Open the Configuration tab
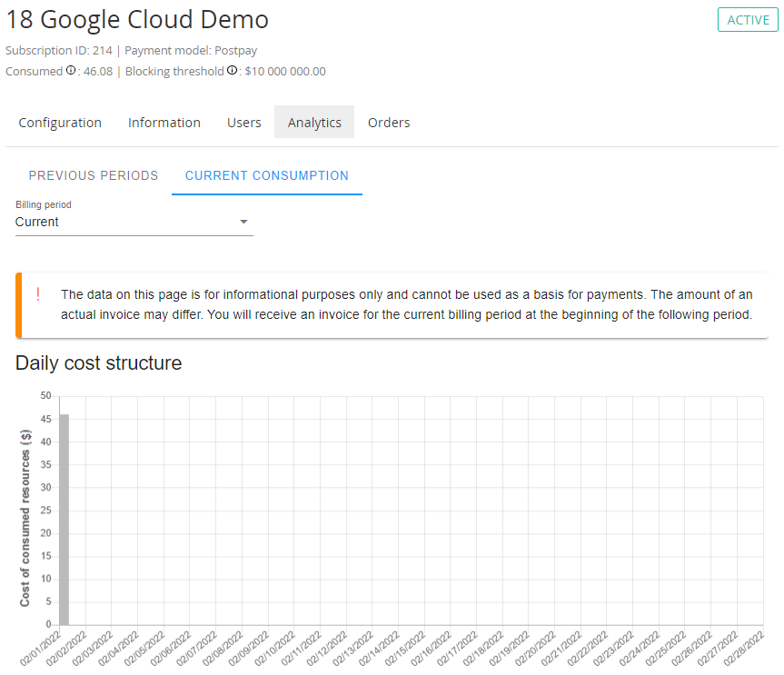This screenshot has width=784, height=675. click(60, 123)
